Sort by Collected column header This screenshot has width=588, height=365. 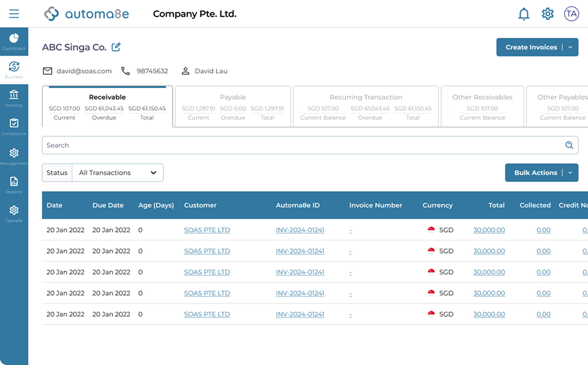tap(535, 205)
